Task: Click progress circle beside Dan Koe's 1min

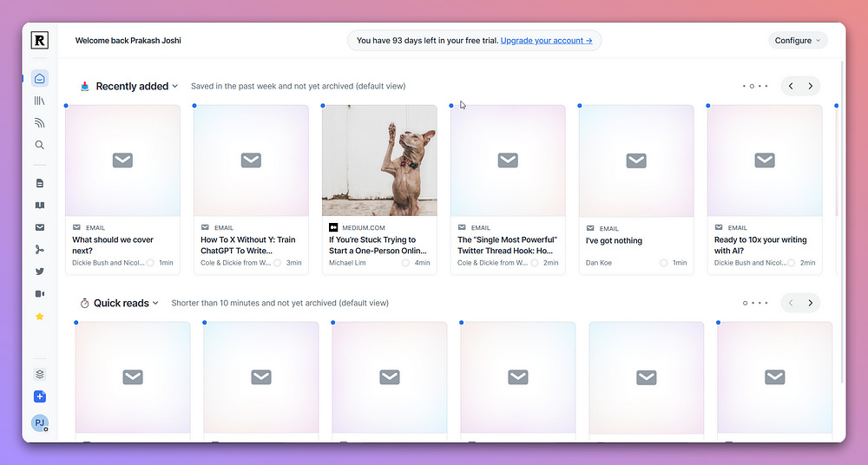Action: pyautogui.click(x=663, y=263)
